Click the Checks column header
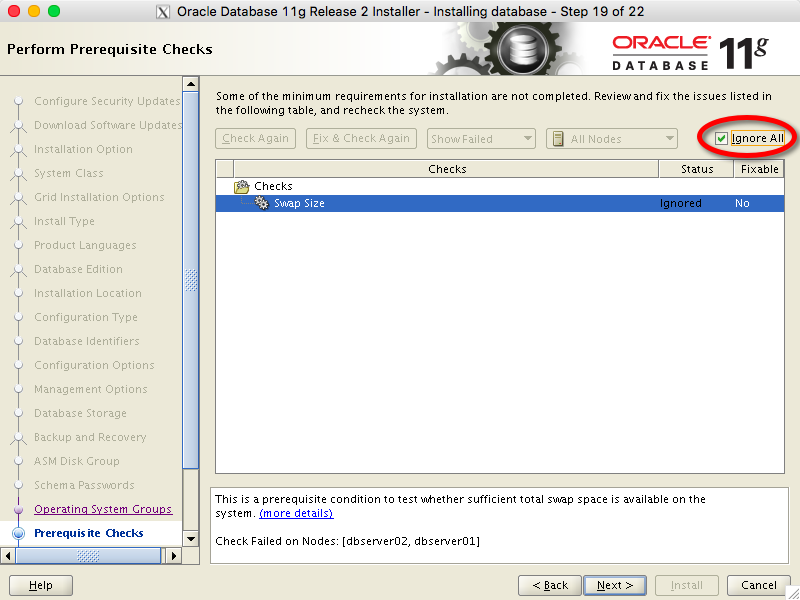Screen dimensions: 800x600 447,169
